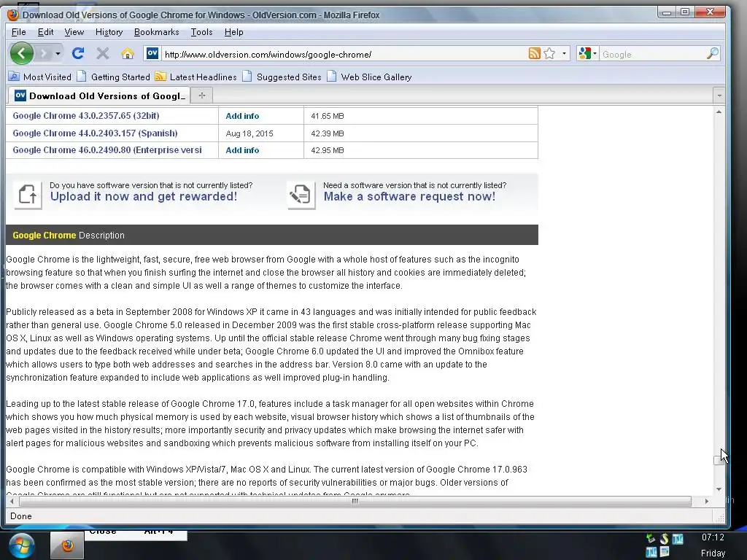Click the Done status bar text

[x=21, y=516]
